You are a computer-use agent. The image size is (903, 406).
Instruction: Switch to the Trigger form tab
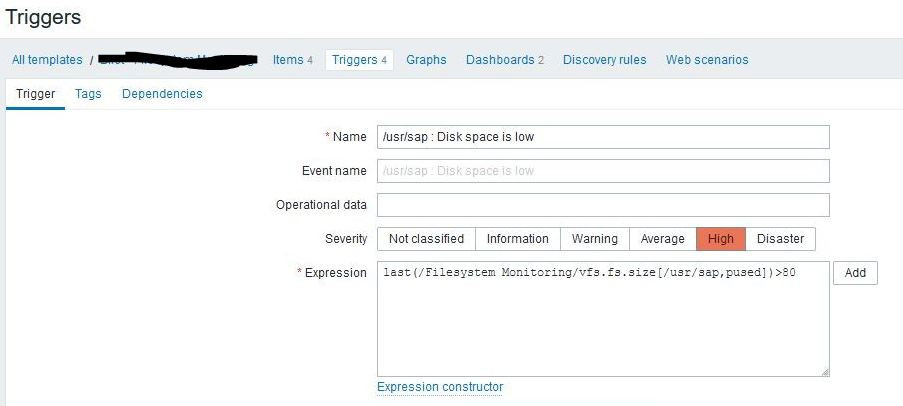tap(35, 94)
